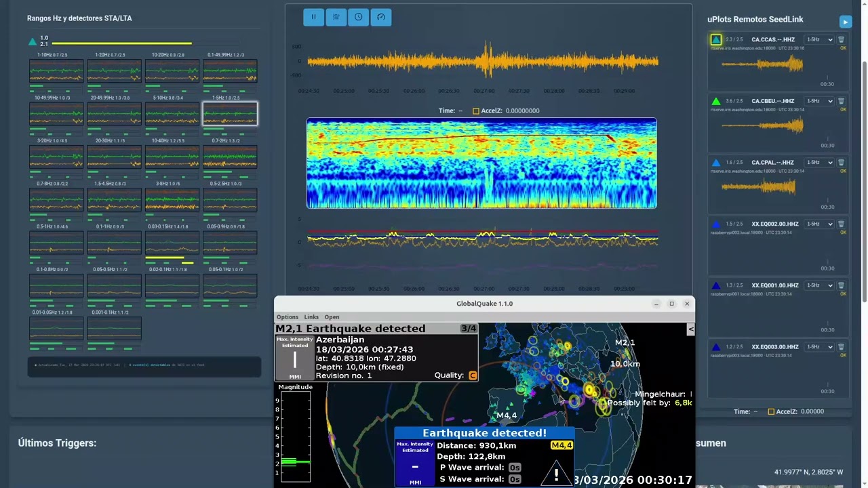Click the orange Quality C badge
868x488 pixels.
tap(473, 375)
